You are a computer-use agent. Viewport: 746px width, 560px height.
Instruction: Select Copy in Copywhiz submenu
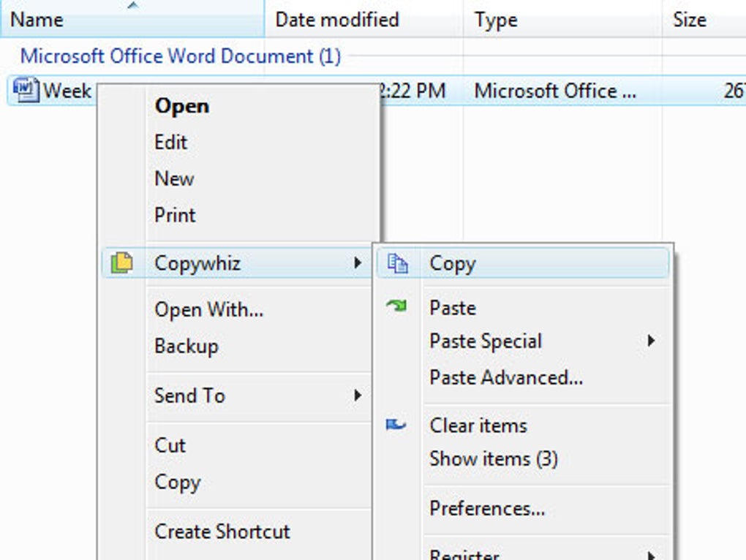523,263
